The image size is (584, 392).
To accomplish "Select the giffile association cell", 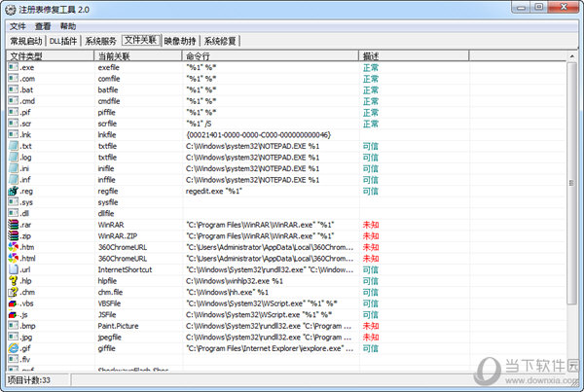I will click(x=106, y=348).
